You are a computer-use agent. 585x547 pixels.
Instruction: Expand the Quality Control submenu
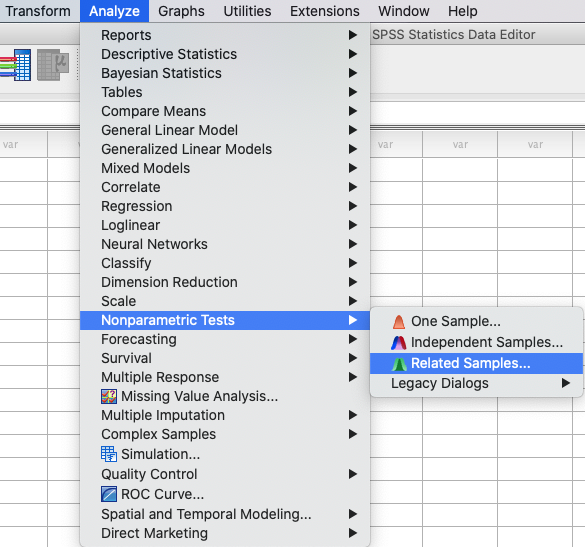tap(225, 474)
